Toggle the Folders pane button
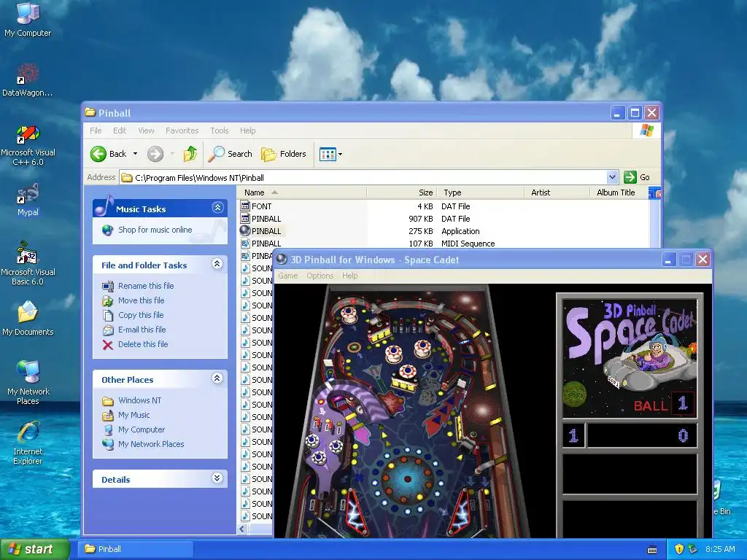Screen dimensions: 747x560 [284, 154]
